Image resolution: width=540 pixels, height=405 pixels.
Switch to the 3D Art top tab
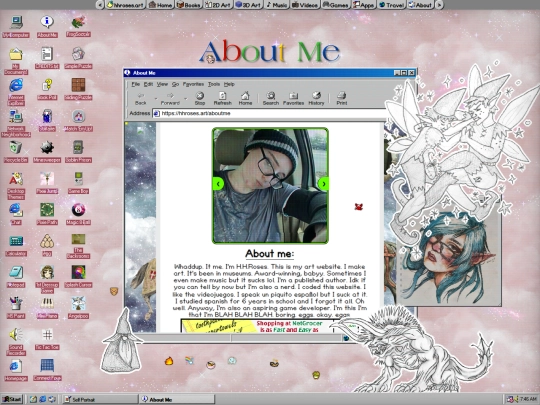tap(249, 5)
